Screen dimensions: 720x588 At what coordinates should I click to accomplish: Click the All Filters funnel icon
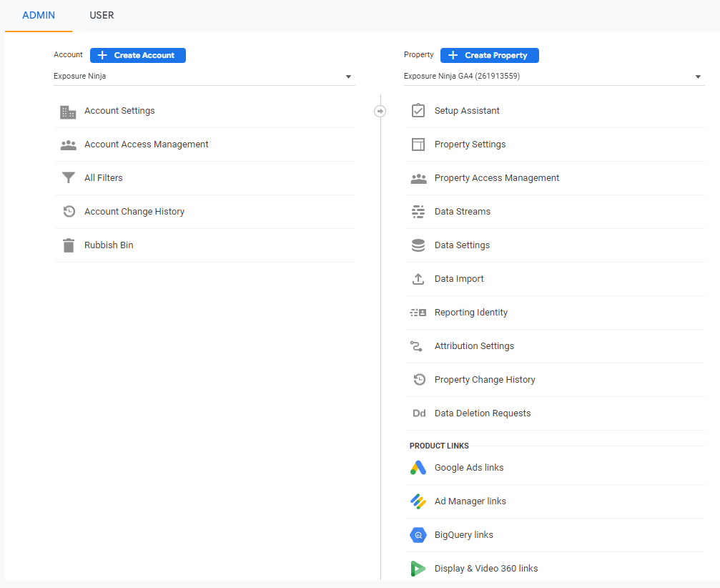click(x=68, y=177)
